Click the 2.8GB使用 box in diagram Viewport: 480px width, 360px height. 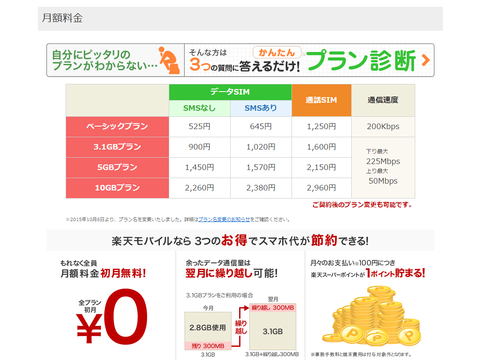point(208,327)
